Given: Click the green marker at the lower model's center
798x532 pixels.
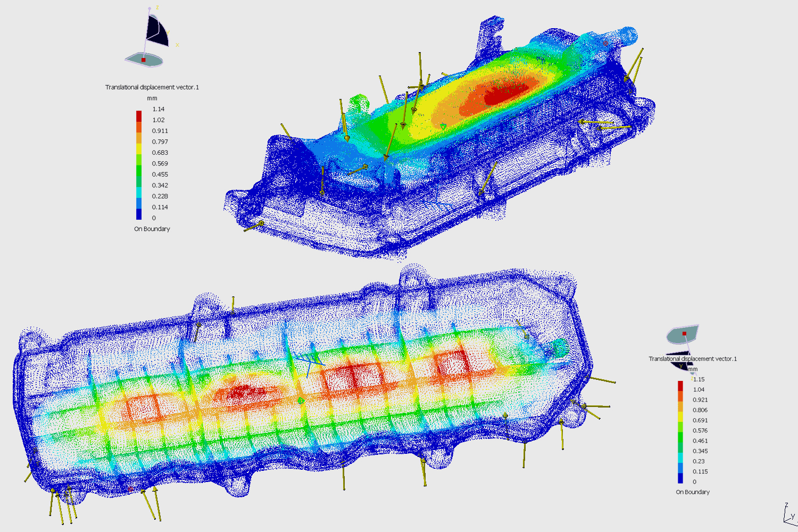Looking at the screenshot, I should point(301,401).
